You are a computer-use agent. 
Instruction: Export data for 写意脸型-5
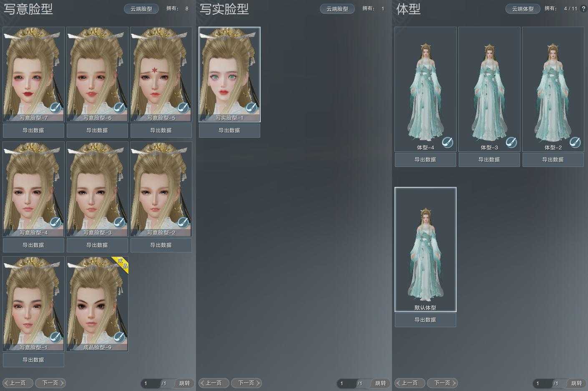[x=161, y=131]
